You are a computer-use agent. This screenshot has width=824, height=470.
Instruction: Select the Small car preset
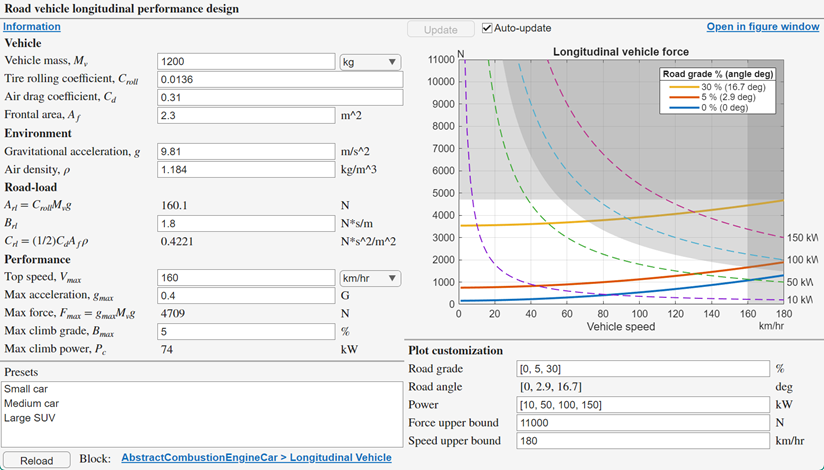pos(26,389)
